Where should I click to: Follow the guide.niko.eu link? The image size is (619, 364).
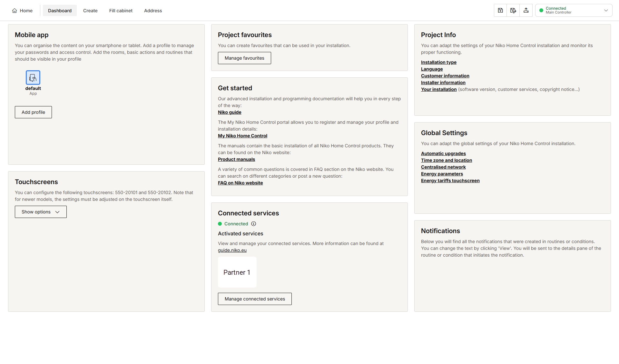232,250
